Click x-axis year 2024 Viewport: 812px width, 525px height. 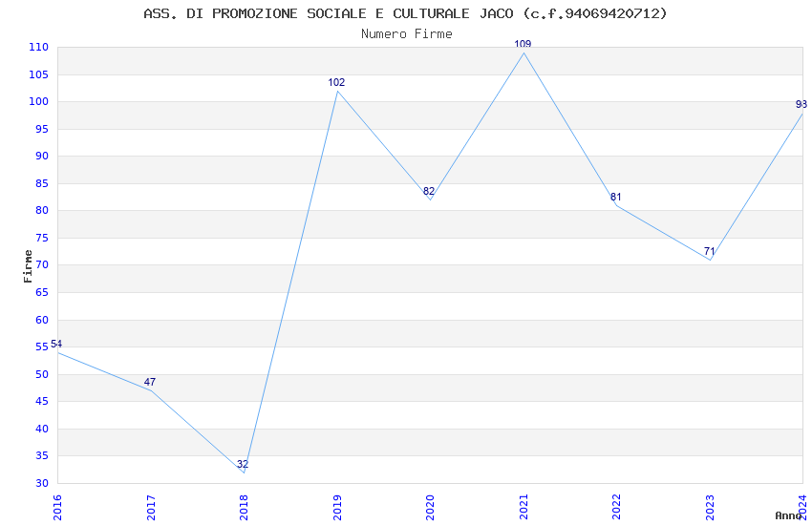point(802,508)
